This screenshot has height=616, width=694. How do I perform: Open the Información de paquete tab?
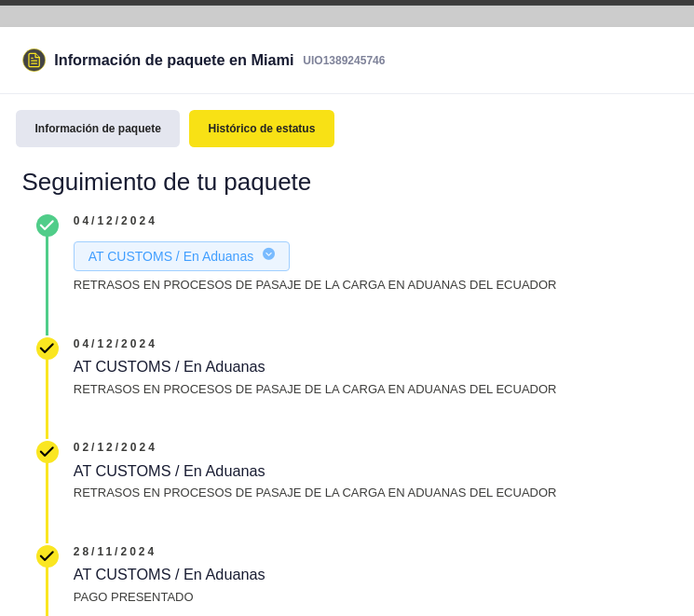[98, 129]
